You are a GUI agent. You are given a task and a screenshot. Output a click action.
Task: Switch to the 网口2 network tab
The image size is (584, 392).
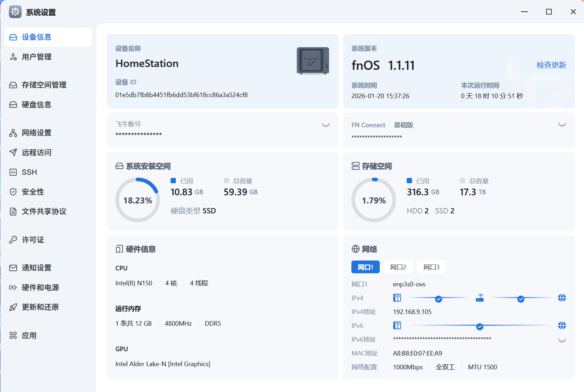tap(398, 267)
